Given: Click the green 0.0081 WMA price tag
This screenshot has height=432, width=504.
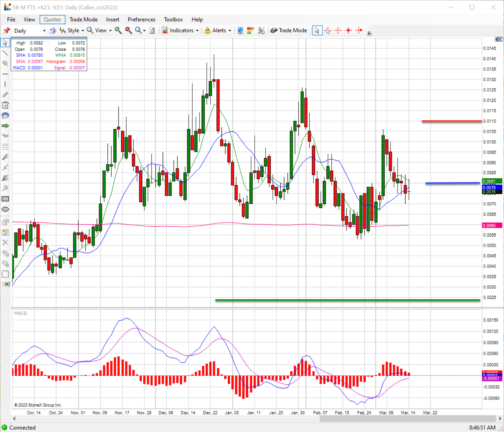Looking at the screenshot, I should pyautogui.click(x=492, y=181).
